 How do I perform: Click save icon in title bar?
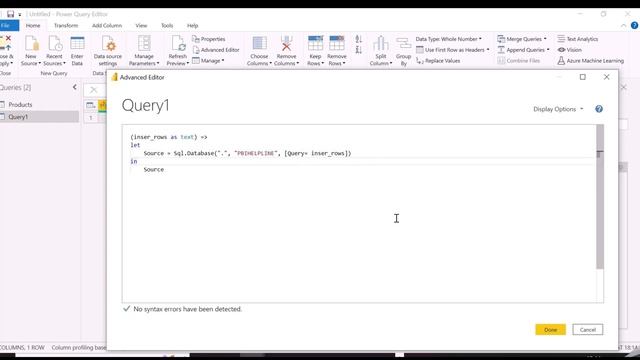[x=11, y=14]
